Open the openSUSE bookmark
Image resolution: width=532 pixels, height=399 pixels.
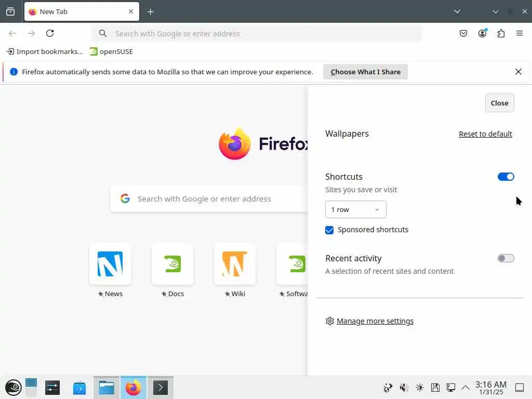[111, 51]
